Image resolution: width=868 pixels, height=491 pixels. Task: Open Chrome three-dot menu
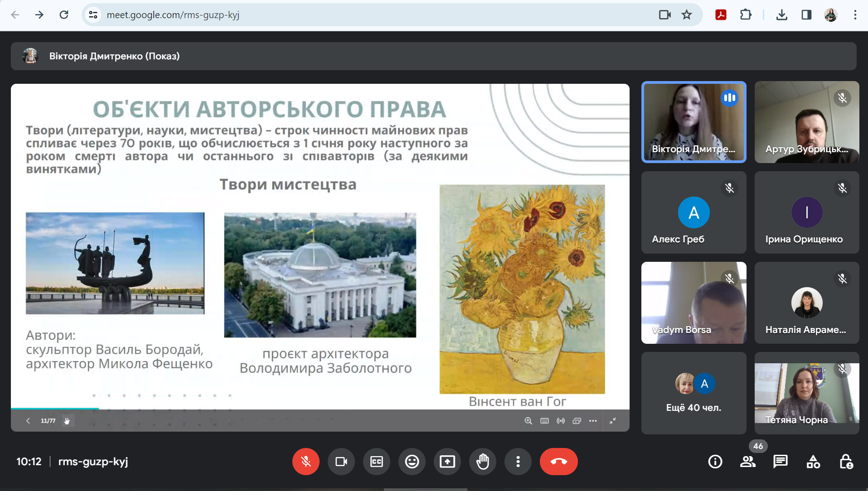[x=855, y=14]
